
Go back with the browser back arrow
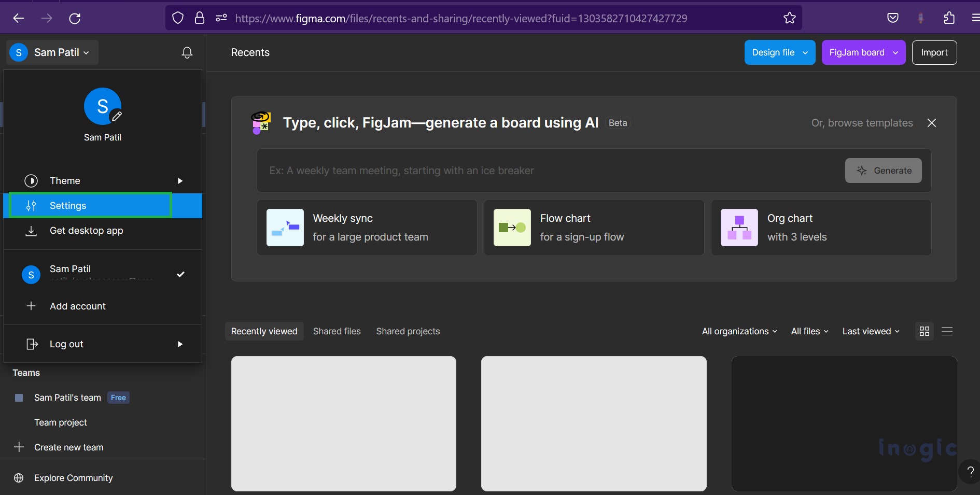[19, 19]
